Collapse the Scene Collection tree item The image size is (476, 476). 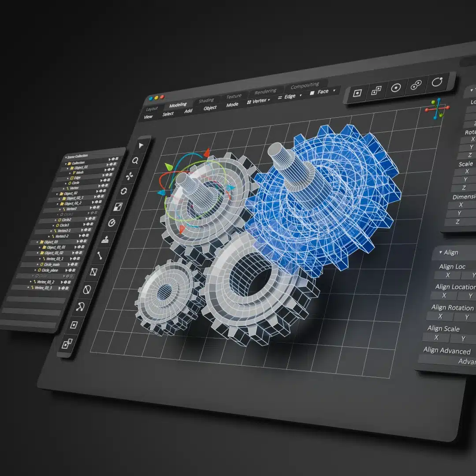(x=67, y=156)
